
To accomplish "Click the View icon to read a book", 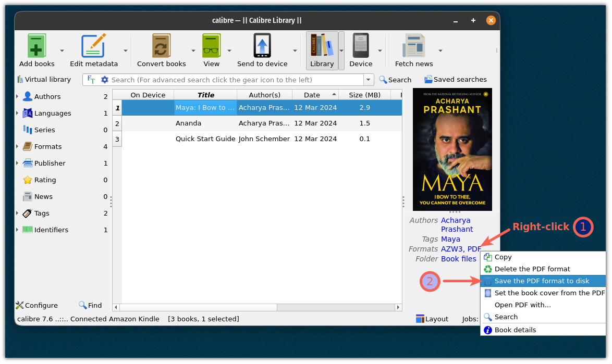I will [x=211, y=46].
